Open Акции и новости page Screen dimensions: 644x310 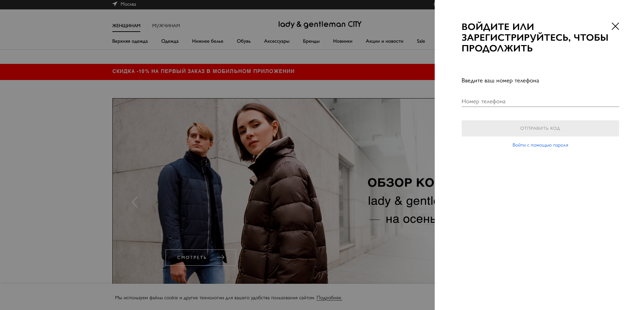tap(385, 41)
